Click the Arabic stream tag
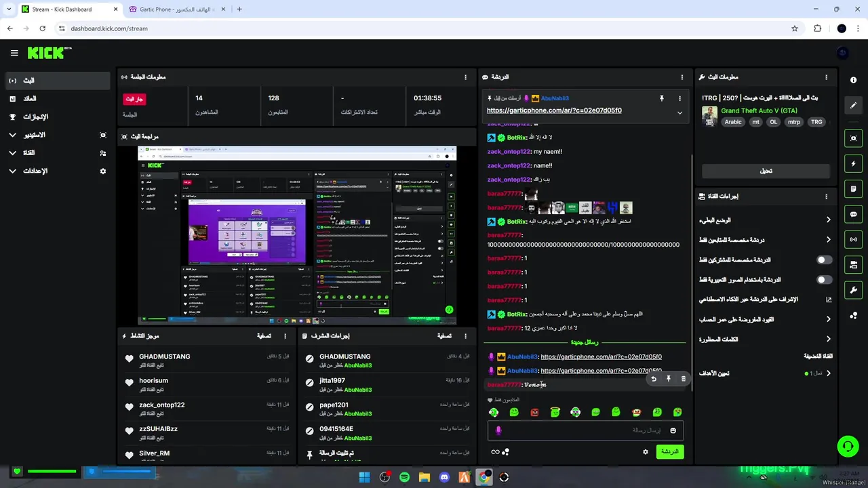 733,122
